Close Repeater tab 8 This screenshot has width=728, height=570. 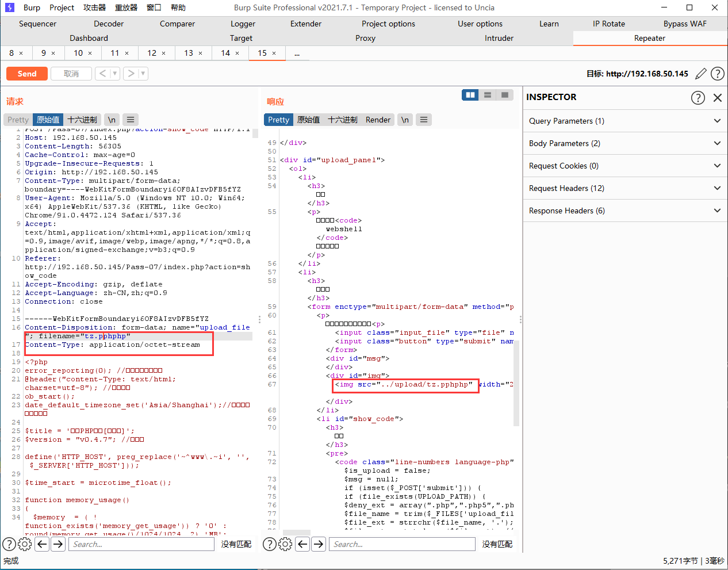click(x=21, y=53)
